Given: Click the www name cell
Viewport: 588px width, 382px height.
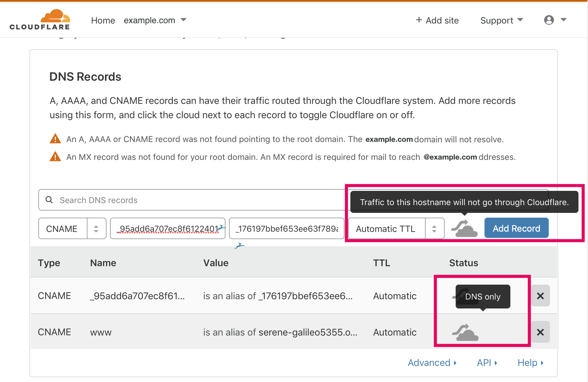Looking at the screenshot, I should (101, 332).
